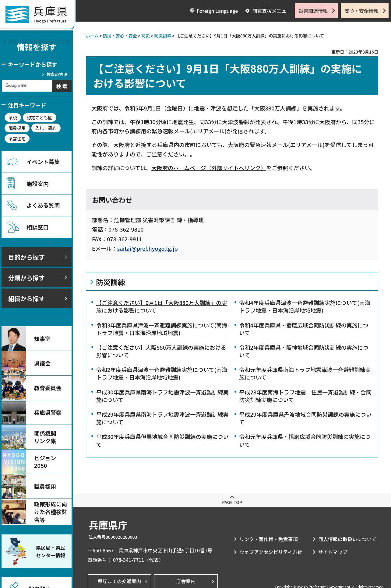Open 令和4年度兵庫県・播磨広域合同防災訓練 link
Viewport: 391px width, 588px height.
[x=304, y=329]
